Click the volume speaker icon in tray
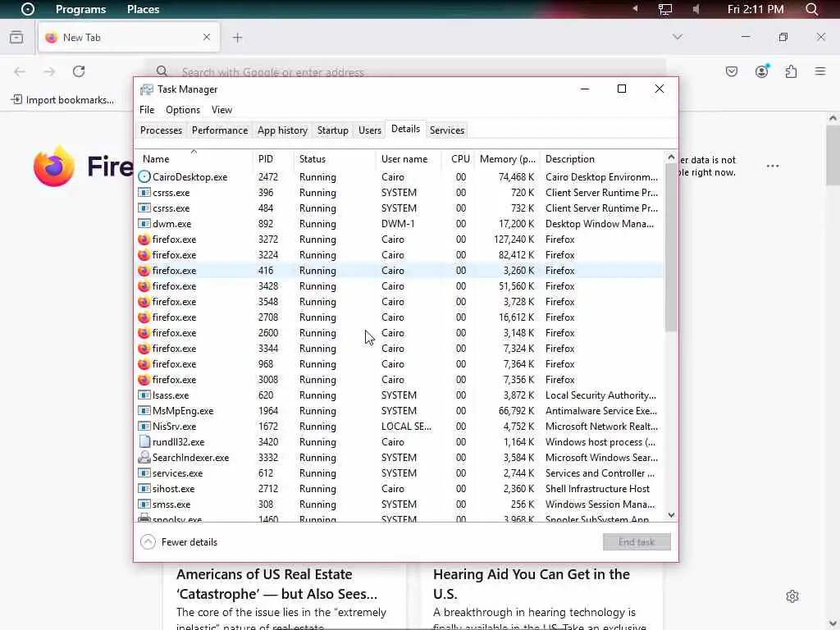The width and height of the screenshot is (840, 630). [x=696, y=9]
